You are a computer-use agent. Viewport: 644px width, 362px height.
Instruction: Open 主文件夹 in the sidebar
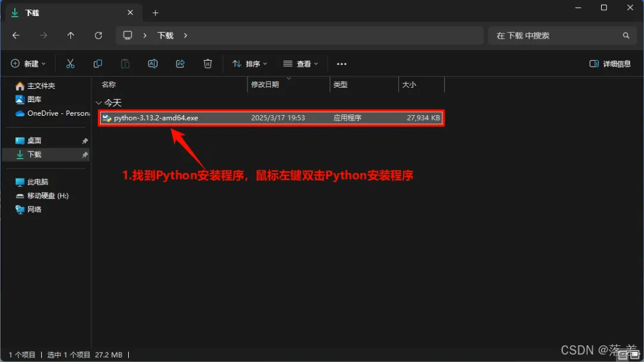point(41,86)
